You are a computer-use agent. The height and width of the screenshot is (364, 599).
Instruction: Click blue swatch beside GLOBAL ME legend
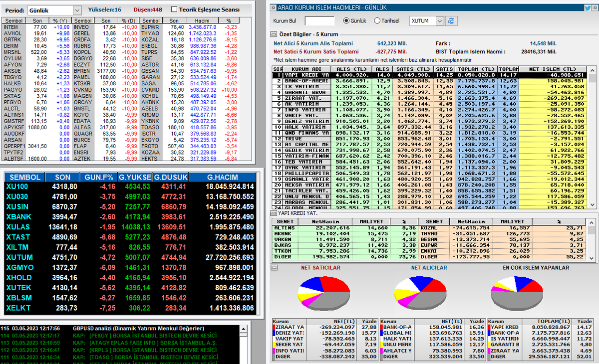click(382, 334)
